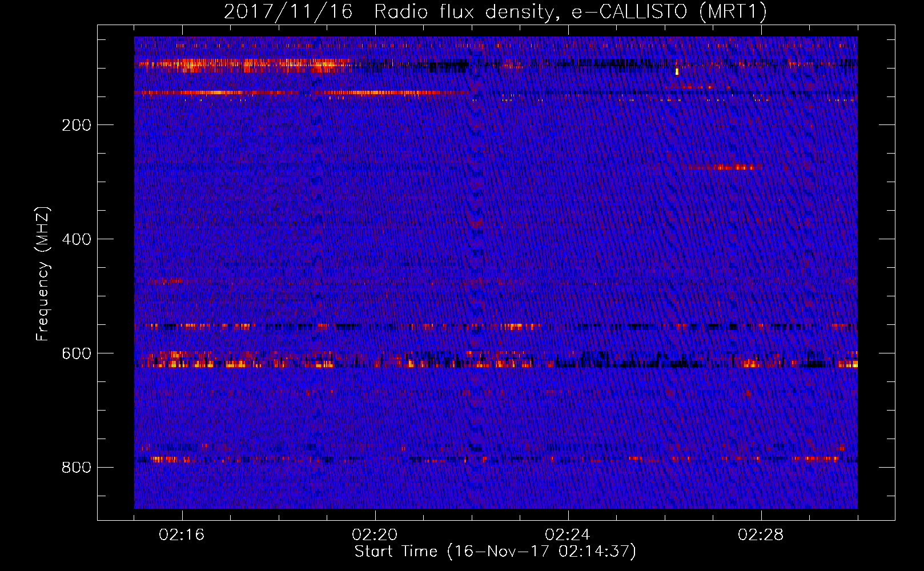The width and height of the screenshot is (924, 571).
Task: Click the 600 frequency tick label
Action: (77, 353)
